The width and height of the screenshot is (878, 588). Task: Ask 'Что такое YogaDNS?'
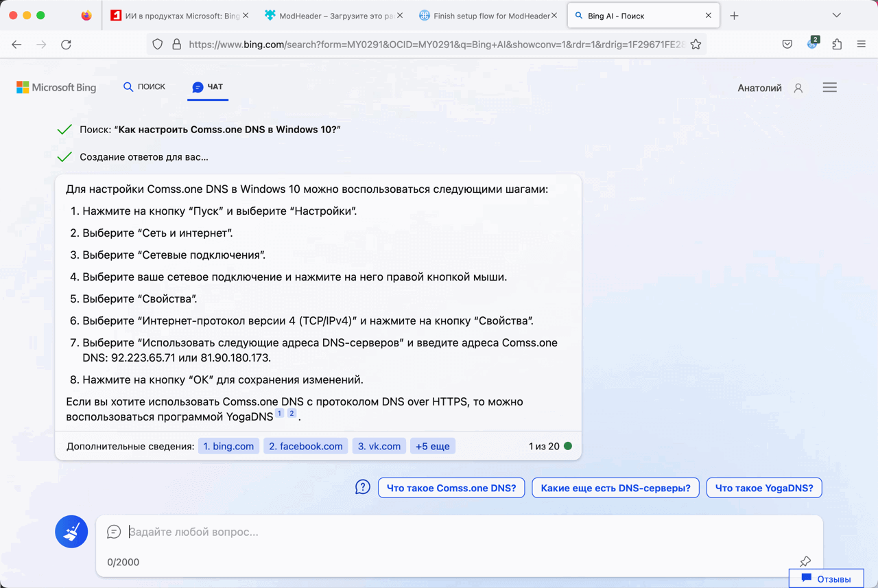tap(764, 488)
